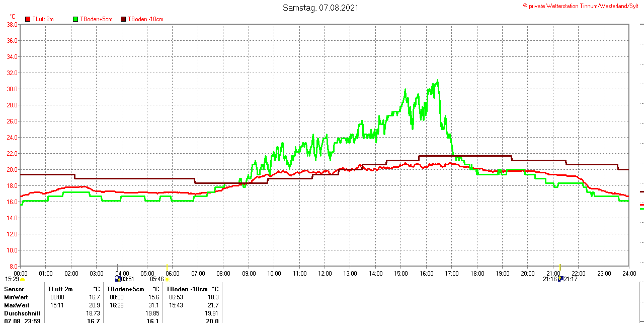The image size is (644, 323).
Task: Click the dark red TBoden -10cm legend square
Action: (x=123, y=19)
